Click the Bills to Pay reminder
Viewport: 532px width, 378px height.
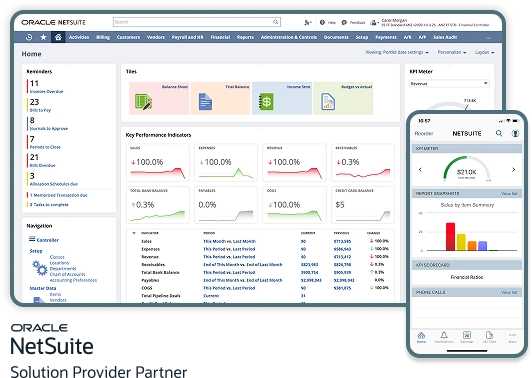click(40, 110)
